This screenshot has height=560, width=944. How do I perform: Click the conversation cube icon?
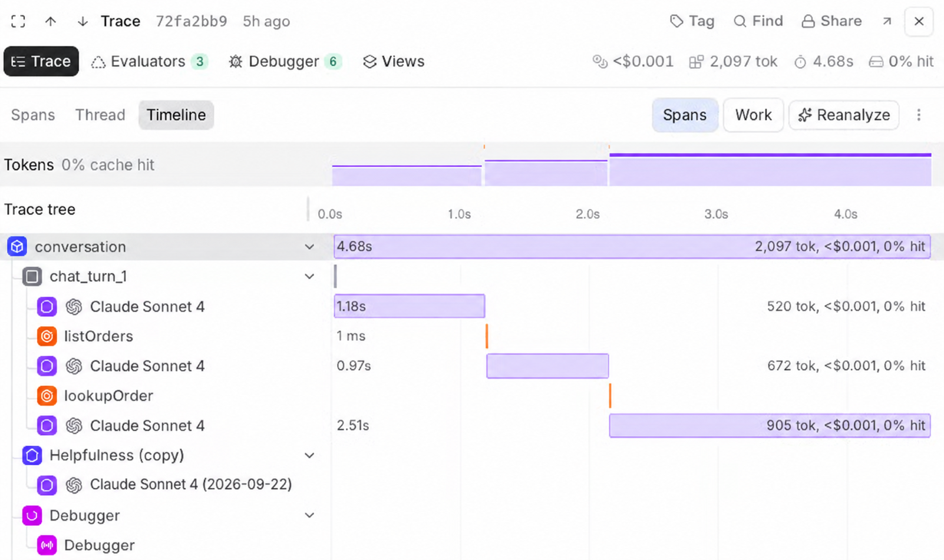pyautogui.click(x=17, y=246)
